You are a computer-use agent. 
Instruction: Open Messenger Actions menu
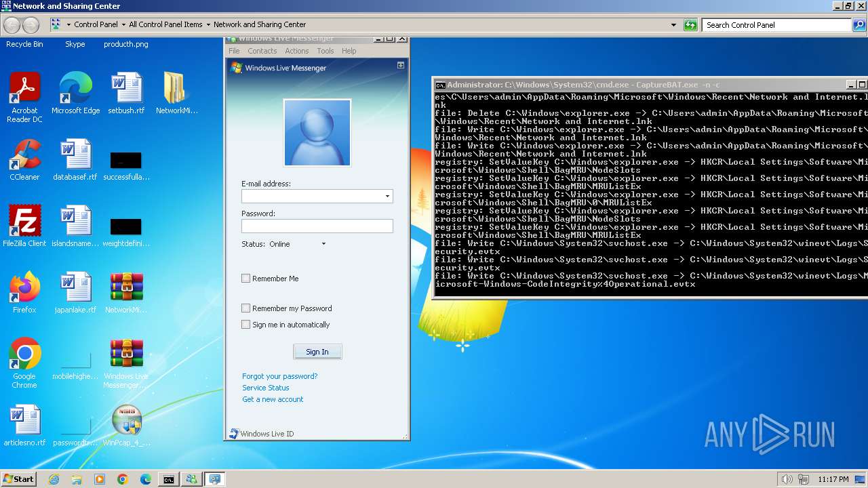[297, 51]
